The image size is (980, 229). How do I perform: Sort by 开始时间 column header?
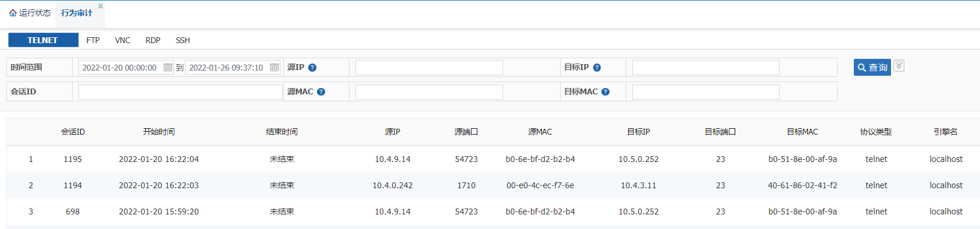(x=159, y=132)
